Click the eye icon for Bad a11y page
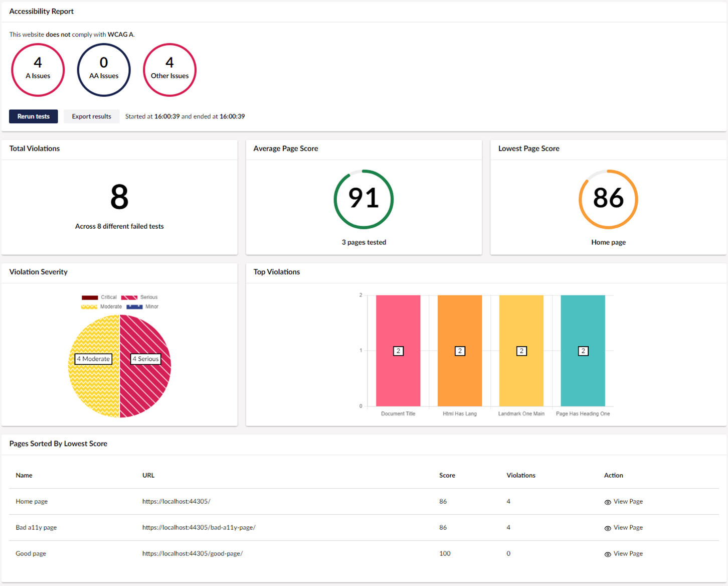Image resolution: width=728 pixels, height=586 pixels. click(608, 528)
